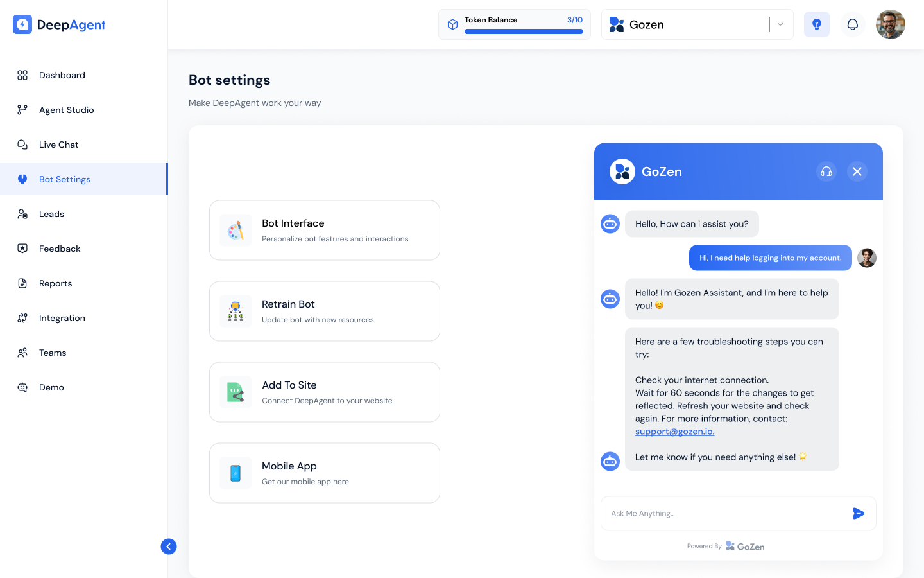Click the Reports document icon
This screenshot has width=924, height=578.
[22, 283]
